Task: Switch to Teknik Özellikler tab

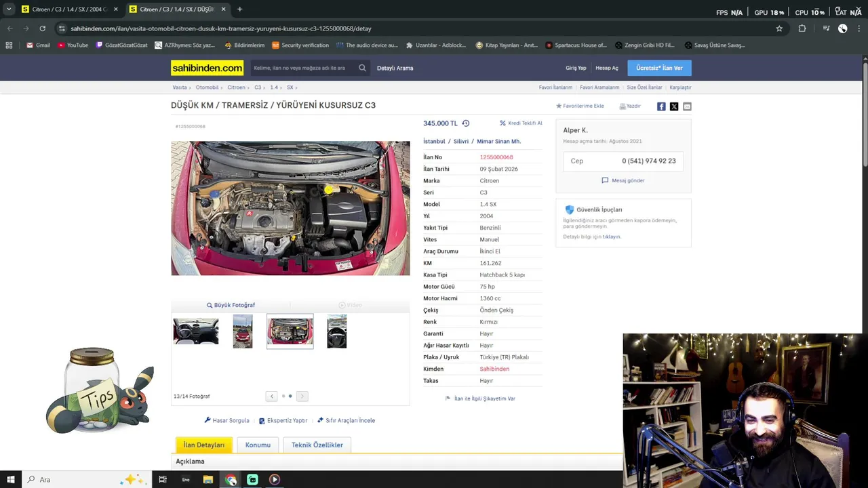Action: (x=317, y=445)
